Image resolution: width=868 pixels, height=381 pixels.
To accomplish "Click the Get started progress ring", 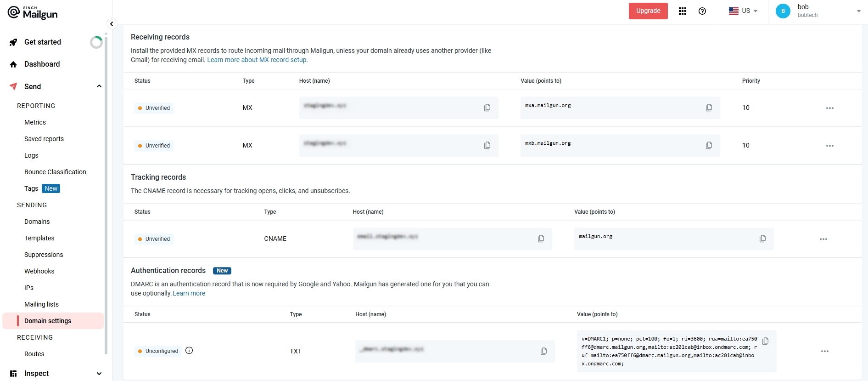I will [96, 42].
